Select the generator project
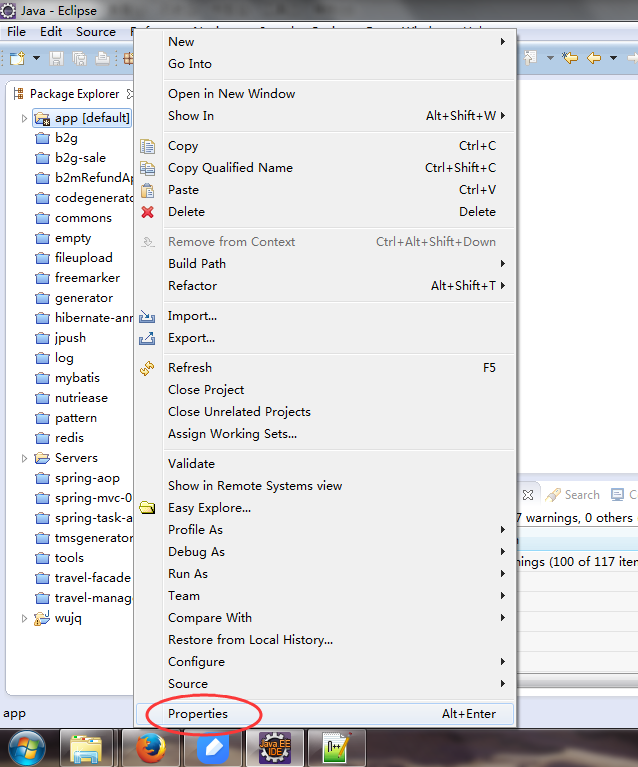The width and height of the screenshot is (638, 767). click(74, 298)
